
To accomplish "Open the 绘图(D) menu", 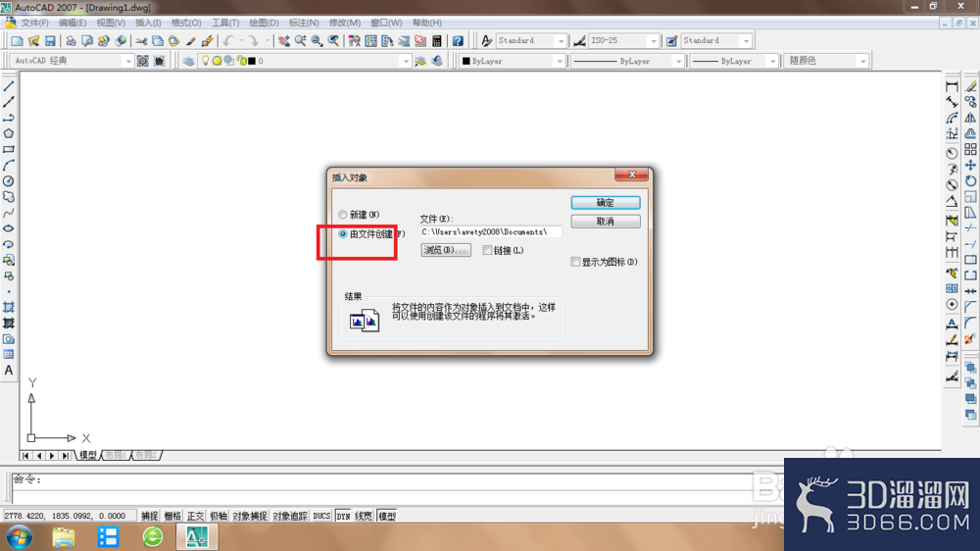I will [264, 23].
